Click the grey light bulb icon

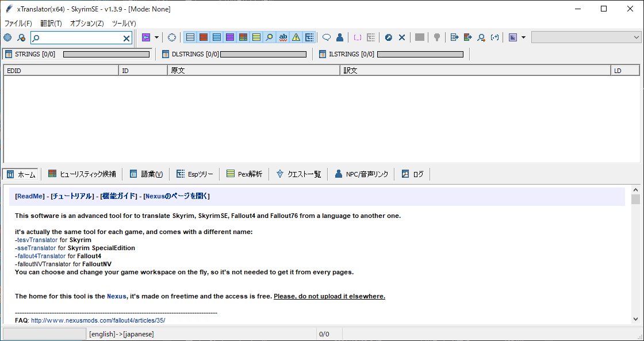436,38
